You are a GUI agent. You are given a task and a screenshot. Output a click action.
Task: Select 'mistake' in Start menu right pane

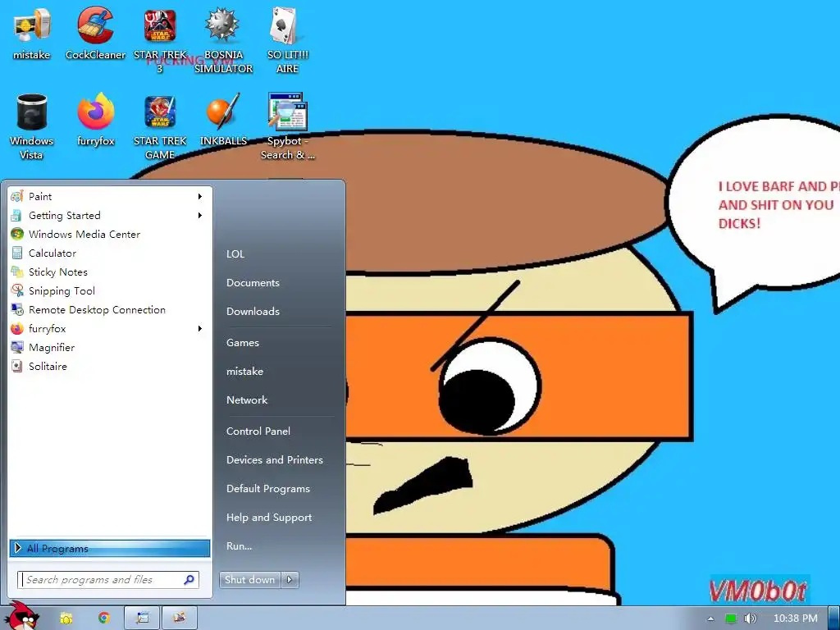coord(244,372)
